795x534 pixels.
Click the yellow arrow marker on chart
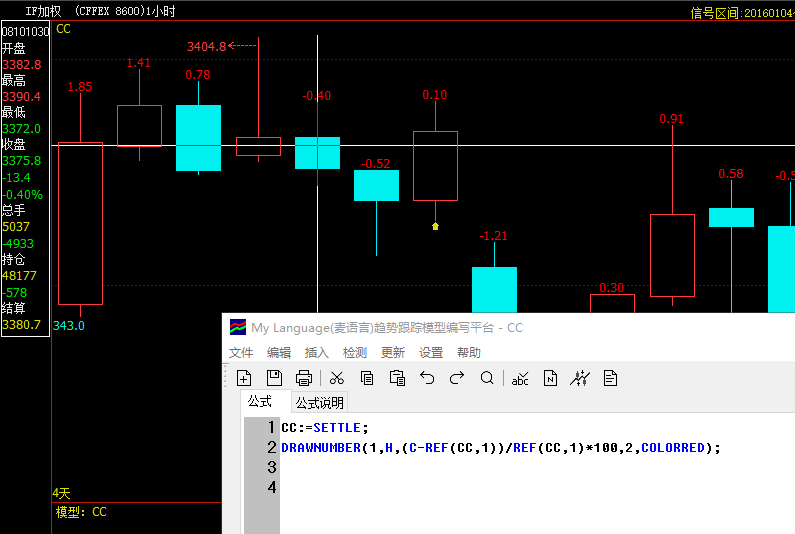[x=435, y=227]
